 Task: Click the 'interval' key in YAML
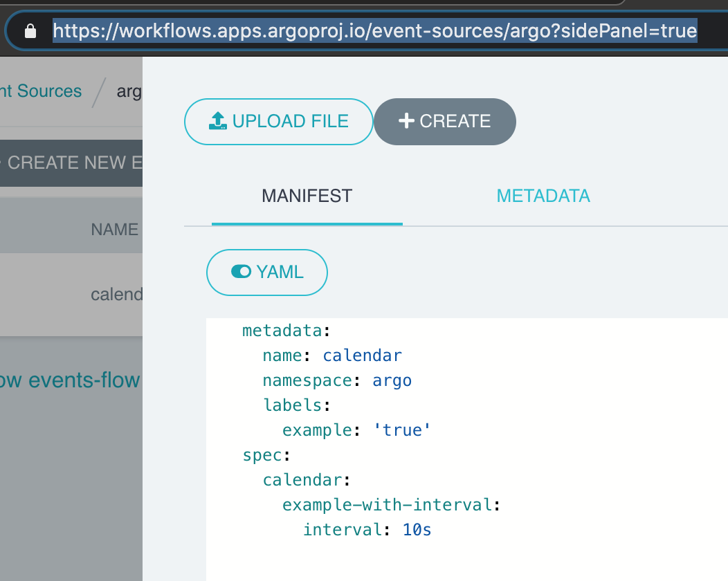(343, 530)
